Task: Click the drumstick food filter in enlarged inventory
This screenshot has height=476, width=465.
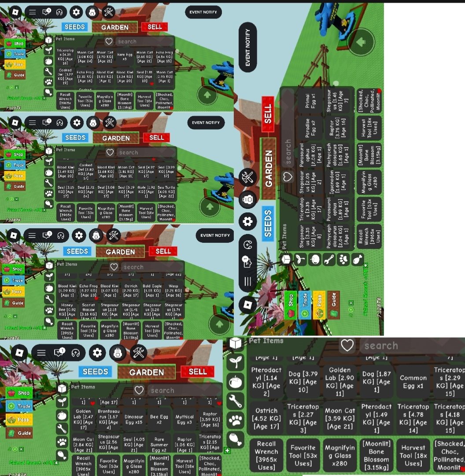Action: click(x=235, y=439)
